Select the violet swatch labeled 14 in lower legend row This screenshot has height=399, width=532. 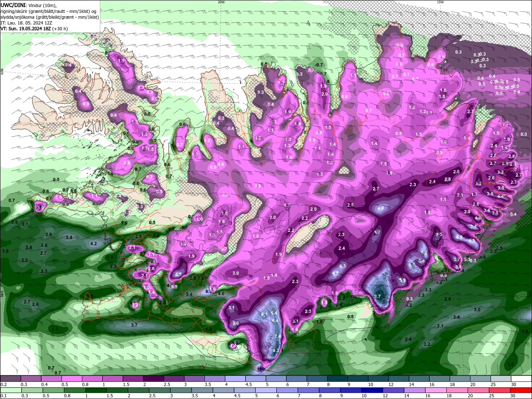pos(414,390)
